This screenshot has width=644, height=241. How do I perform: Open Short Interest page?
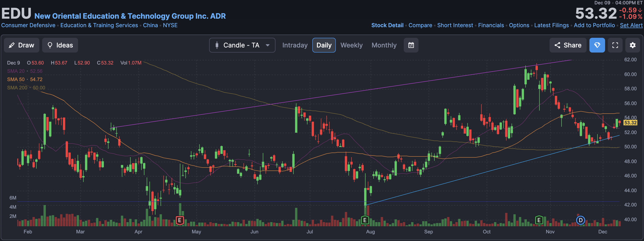[455, 25]
